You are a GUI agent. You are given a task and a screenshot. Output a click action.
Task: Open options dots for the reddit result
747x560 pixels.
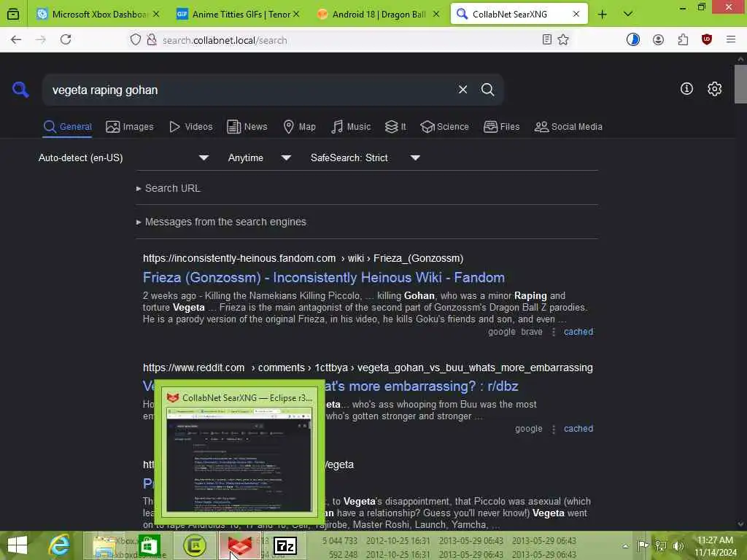553,429
